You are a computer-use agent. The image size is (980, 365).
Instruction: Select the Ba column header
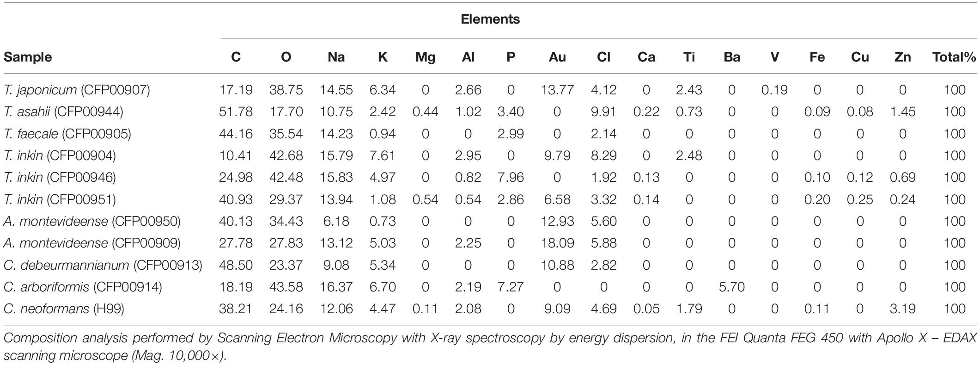(731, 57)
